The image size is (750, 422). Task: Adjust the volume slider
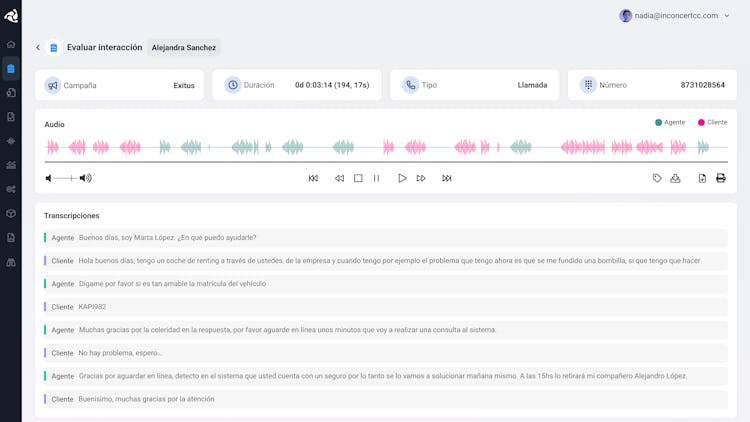tap(65, 178)
